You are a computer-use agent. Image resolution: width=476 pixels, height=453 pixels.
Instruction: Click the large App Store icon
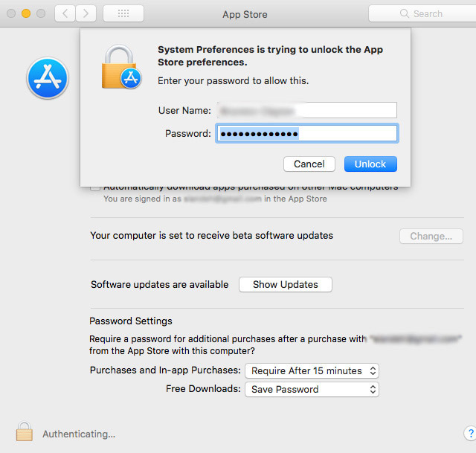(48, 78)
